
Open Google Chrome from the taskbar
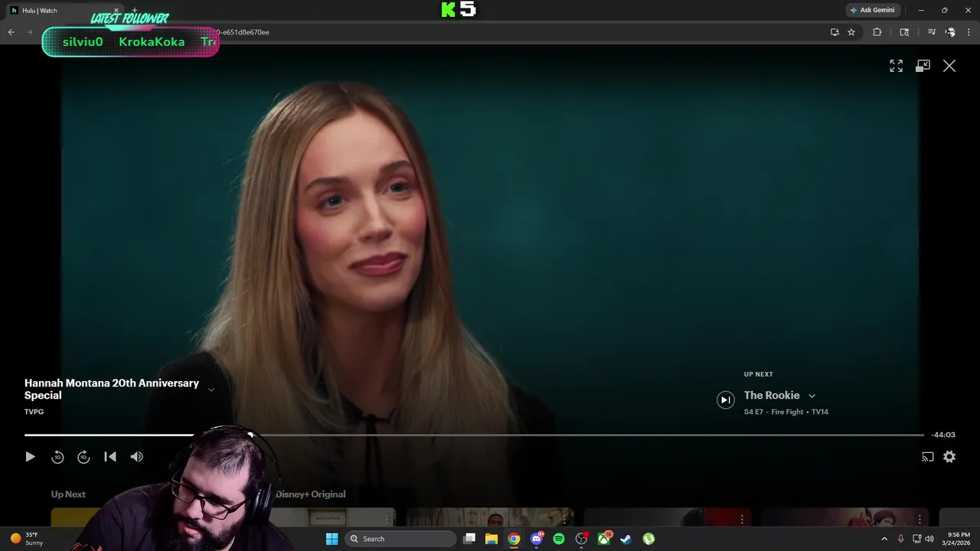tap(514, 539)
